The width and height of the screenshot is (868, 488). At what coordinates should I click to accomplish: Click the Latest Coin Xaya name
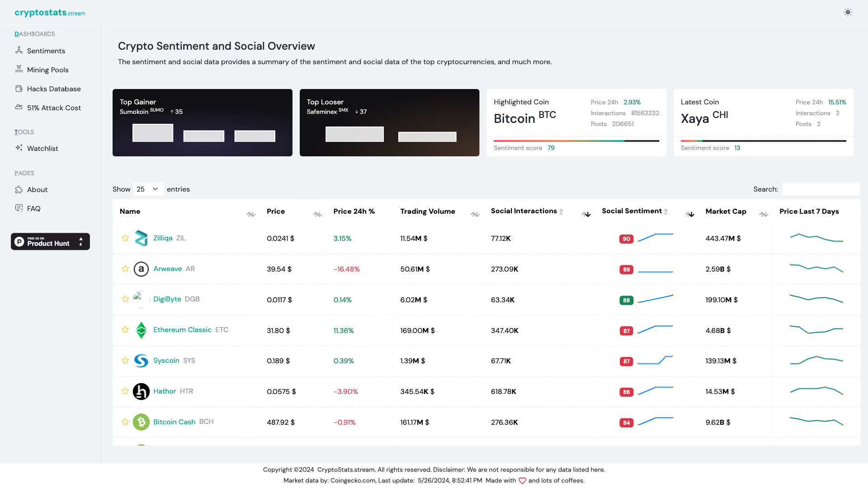pos(695,118)
